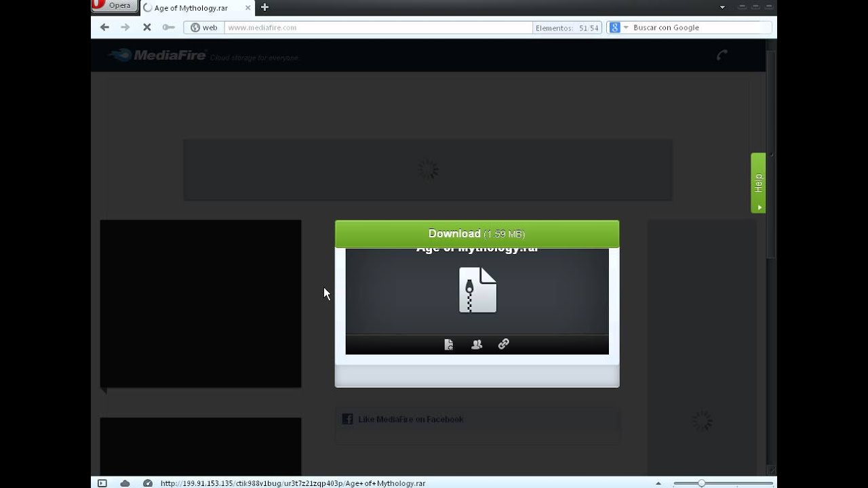Click the green Download (1.59 MB) button

[x=477, y=234]
